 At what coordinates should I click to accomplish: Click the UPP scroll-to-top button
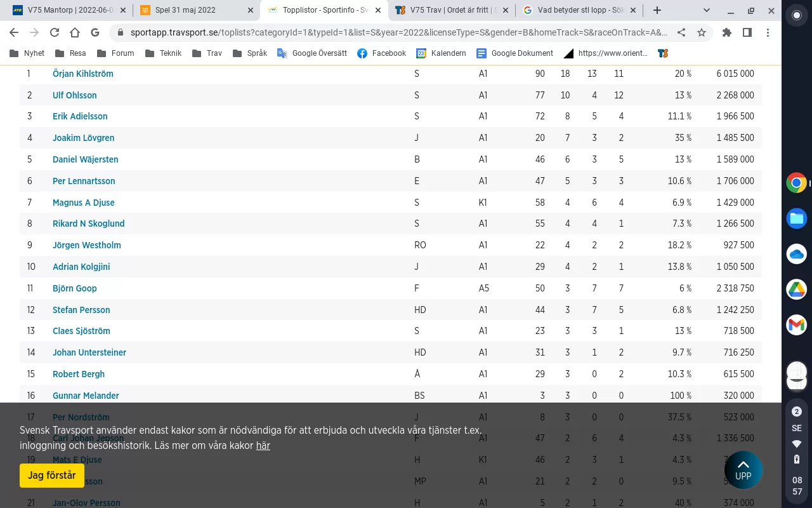click(x=743, y=470)
